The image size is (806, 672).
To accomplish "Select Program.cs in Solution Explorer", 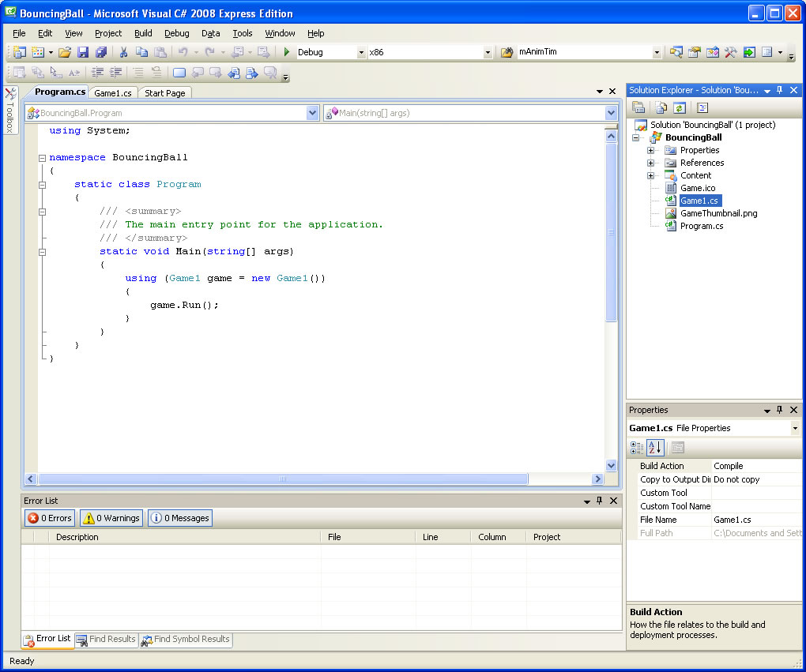I will [701, 226].
